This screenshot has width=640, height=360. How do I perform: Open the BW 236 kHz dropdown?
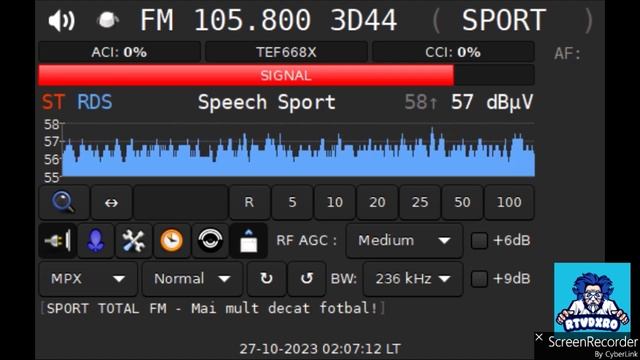click(413, 279)
